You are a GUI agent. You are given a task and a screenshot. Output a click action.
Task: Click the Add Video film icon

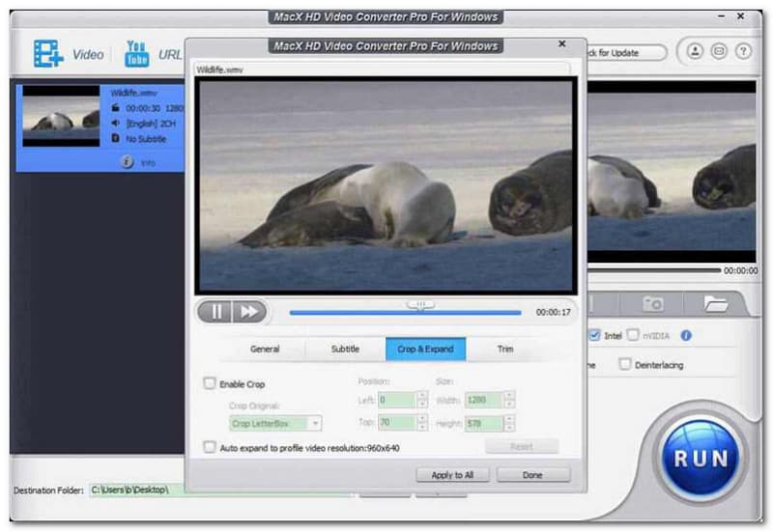pos(48,54)
